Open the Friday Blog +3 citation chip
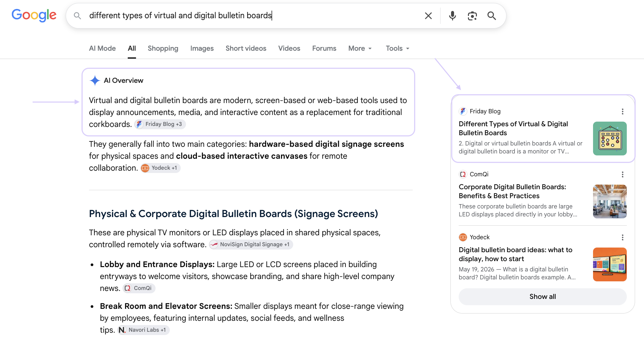This screenshot has height=340, width=644. [x=160, y=124]
